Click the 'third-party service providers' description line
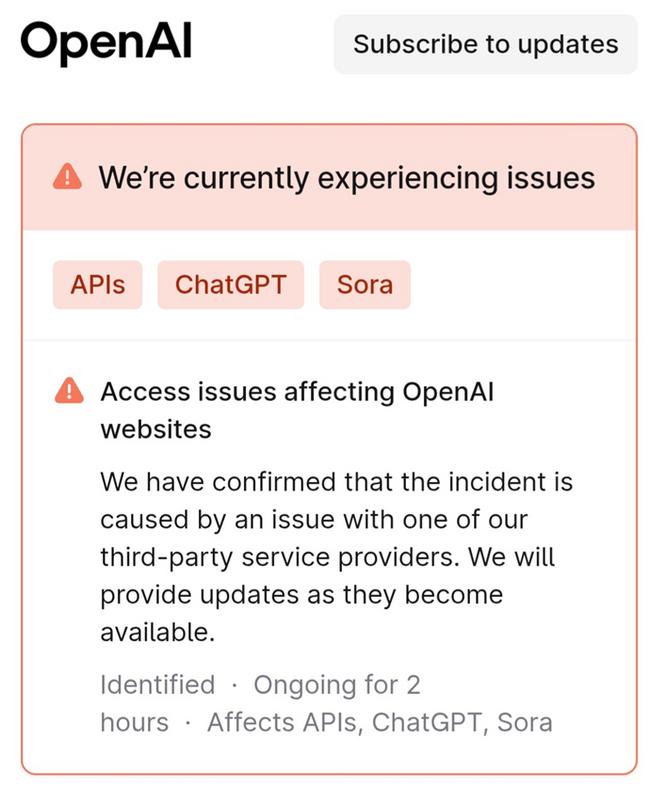 click(x=327, y=557)
